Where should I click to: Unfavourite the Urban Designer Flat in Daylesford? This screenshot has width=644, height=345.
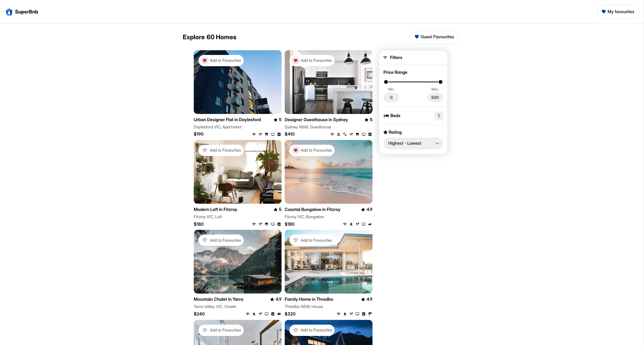tap(221, 61)
